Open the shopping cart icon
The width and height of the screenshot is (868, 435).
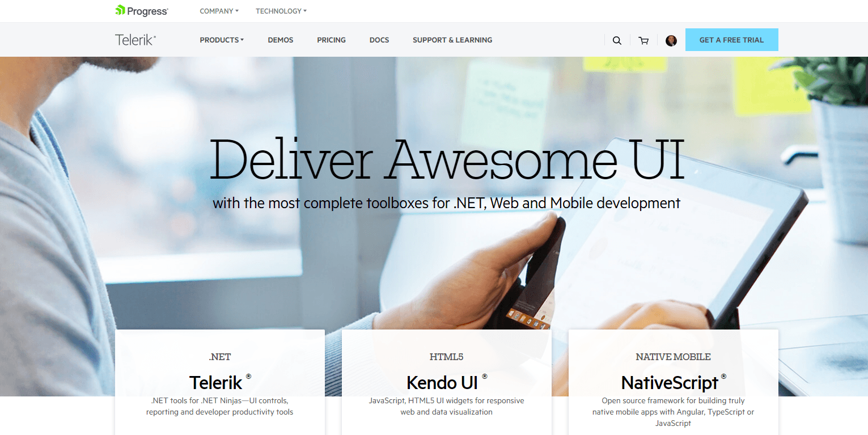[643, 40]
